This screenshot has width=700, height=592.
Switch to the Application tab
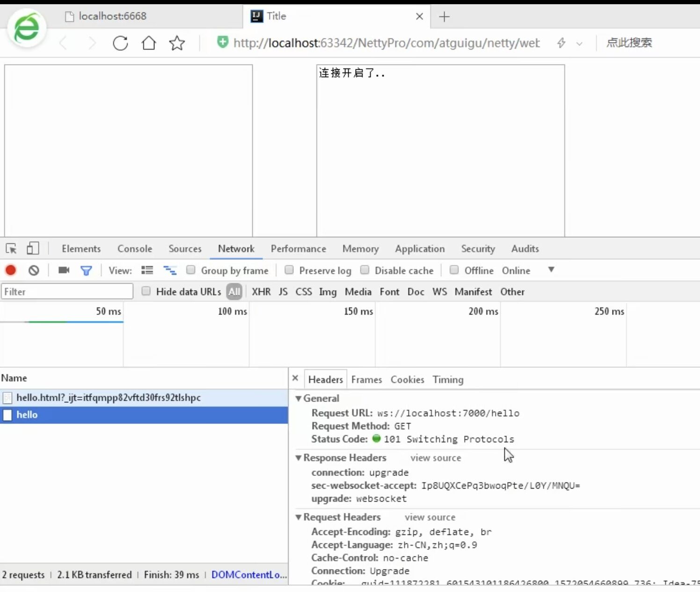[x=420, y=248]
